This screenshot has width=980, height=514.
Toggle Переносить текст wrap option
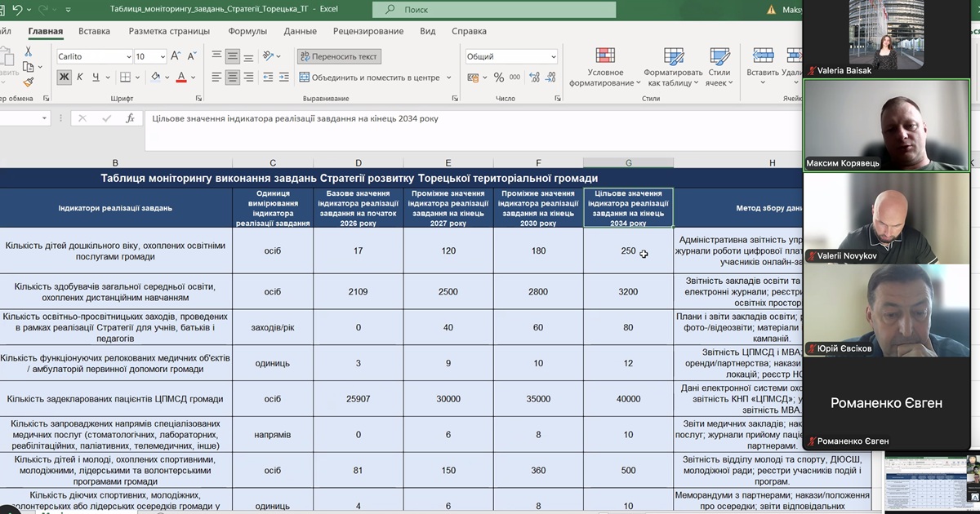pyautogui.click(x=339, y=57)
